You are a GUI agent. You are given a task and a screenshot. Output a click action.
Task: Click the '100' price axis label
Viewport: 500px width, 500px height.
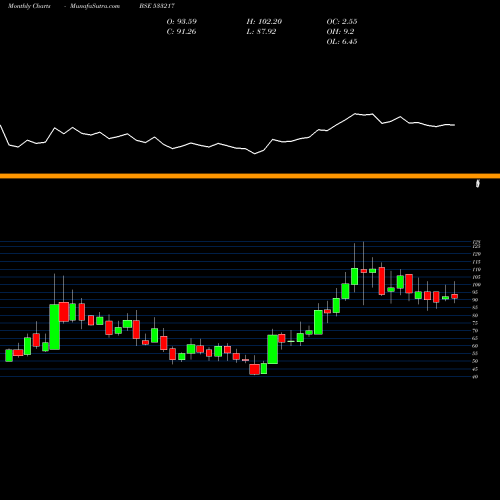(476, 285)
